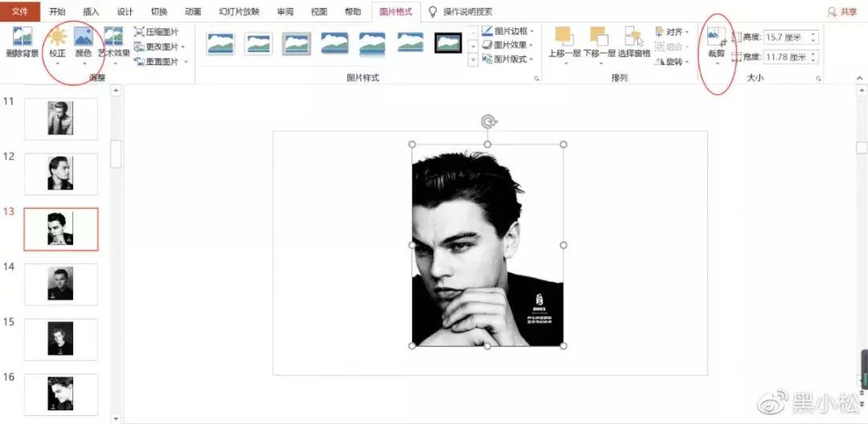Click the Tell Me search box (操作说明搜索)
The width and height of the screenshot is (868, 424).
[x=461, y=11]
